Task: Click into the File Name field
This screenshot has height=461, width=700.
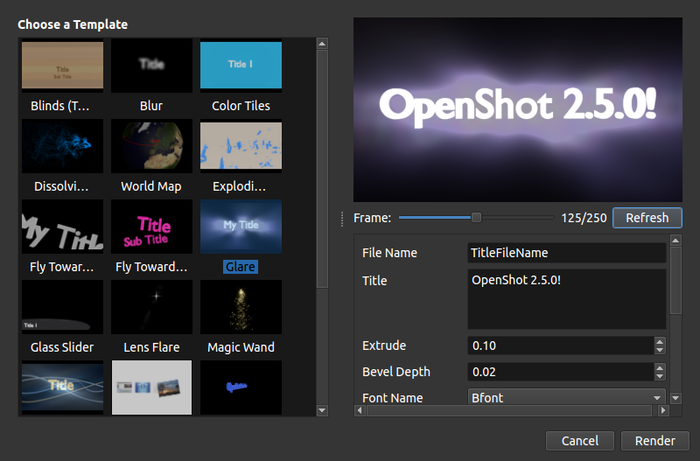Action: click(x=566, y=254)
